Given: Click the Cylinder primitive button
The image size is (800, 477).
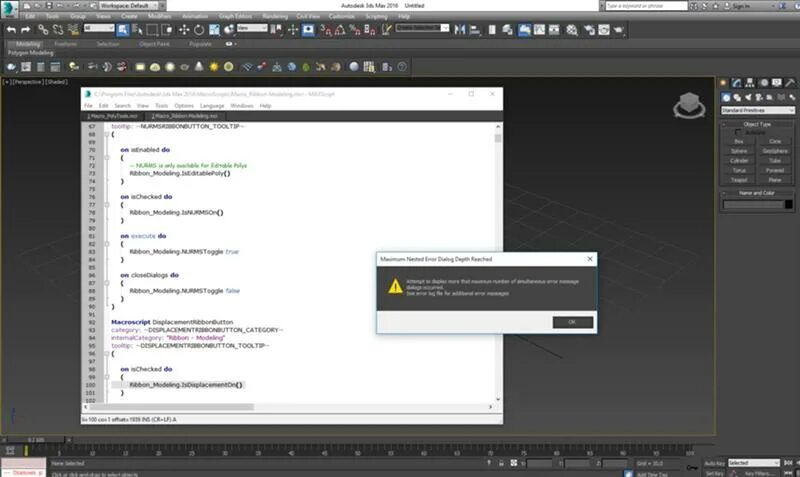Looking at the screenshot, I should click(x=739, y=161).
